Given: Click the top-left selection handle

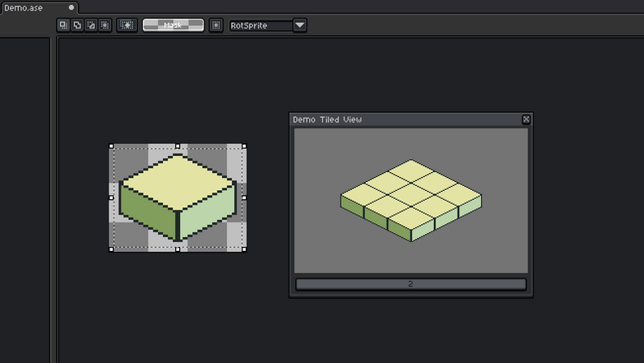Looking at the screenshot, I should pos(111,146).
